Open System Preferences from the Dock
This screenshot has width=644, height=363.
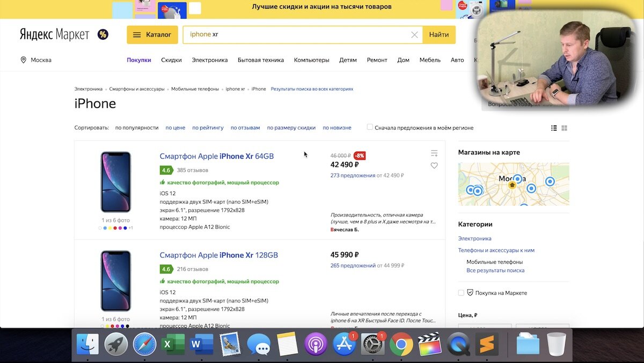(372, 344)
